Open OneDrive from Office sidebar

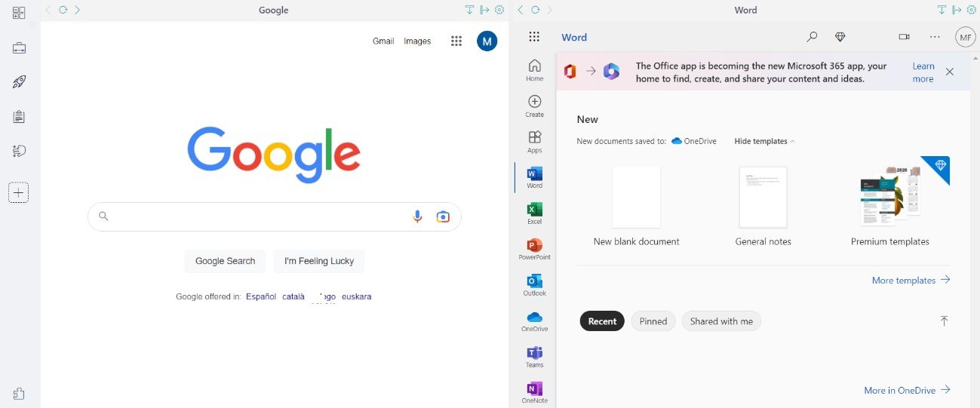[534, 321]
